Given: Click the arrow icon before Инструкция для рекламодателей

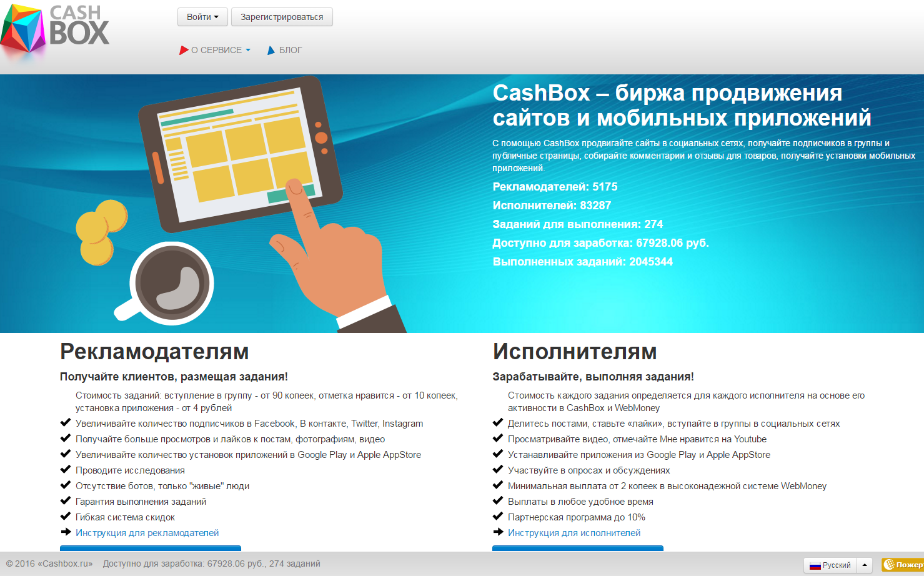Looking at the screenshot, I should click(x=66, y=532).
